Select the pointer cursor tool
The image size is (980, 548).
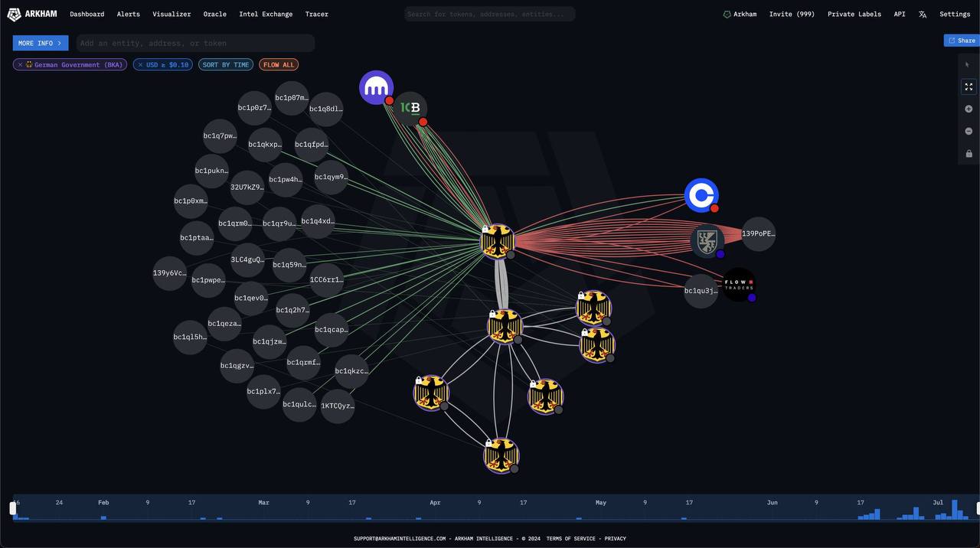tap(969, 64)
